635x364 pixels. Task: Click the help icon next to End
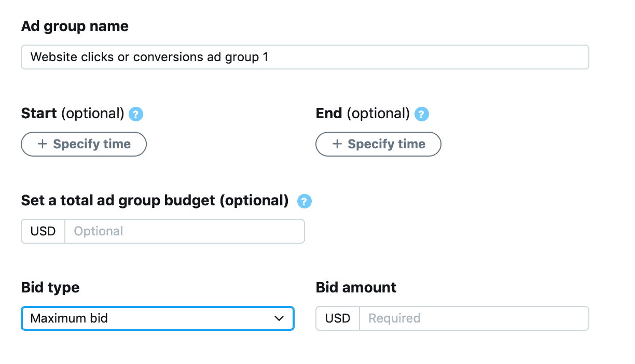pyautogui.click(x=422, y=114)
